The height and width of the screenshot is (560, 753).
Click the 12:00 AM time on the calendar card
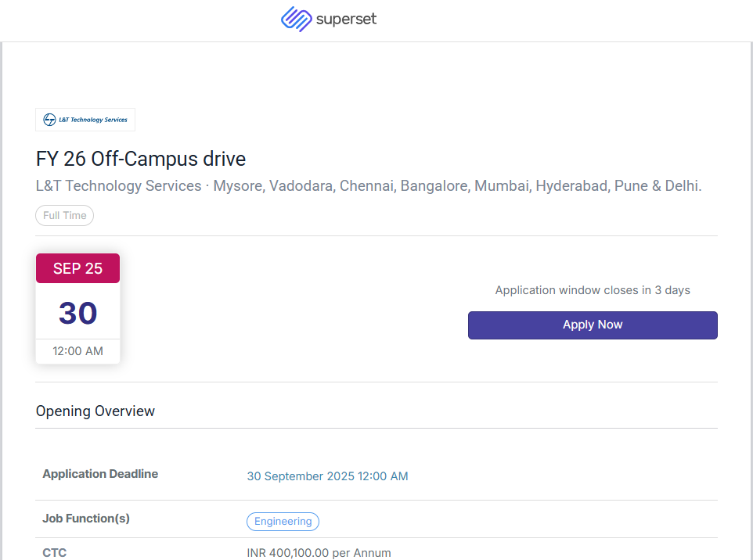pyautogui.click(x=77, y=351)
